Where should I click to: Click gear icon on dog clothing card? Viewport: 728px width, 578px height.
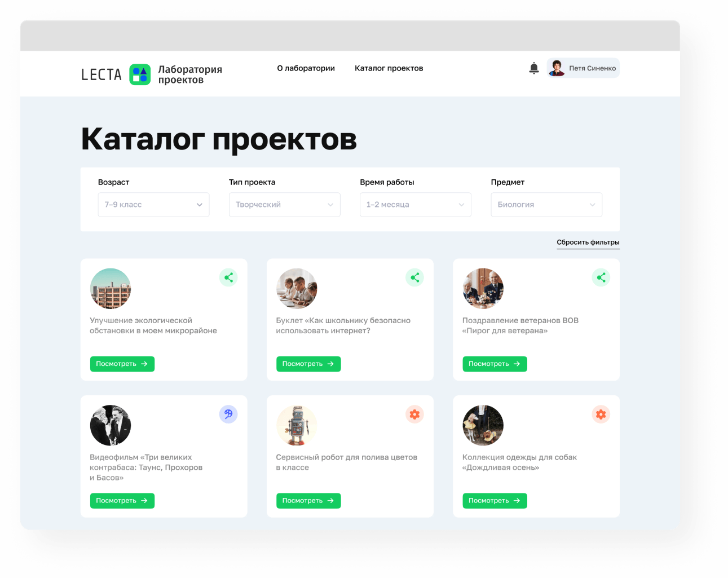[601, 414]
